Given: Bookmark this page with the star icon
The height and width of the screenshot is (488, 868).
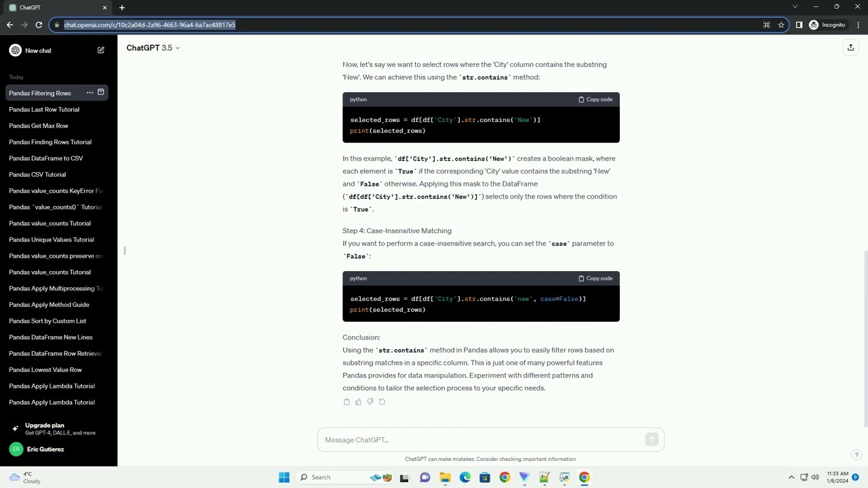Looking at the screenshot, I should pyautogui.click(x=781, y=25).
